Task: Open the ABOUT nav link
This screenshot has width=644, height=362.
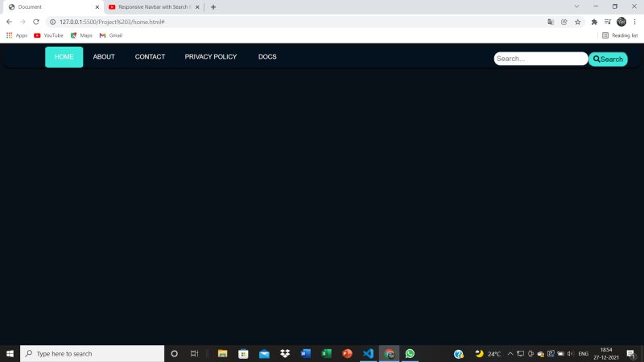Action: click(104, 57)
